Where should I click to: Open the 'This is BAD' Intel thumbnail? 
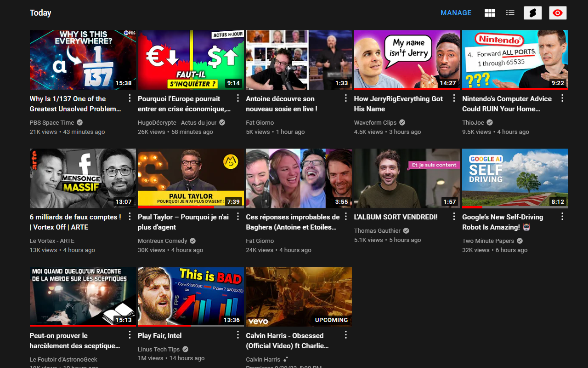[x=191, y=297]
